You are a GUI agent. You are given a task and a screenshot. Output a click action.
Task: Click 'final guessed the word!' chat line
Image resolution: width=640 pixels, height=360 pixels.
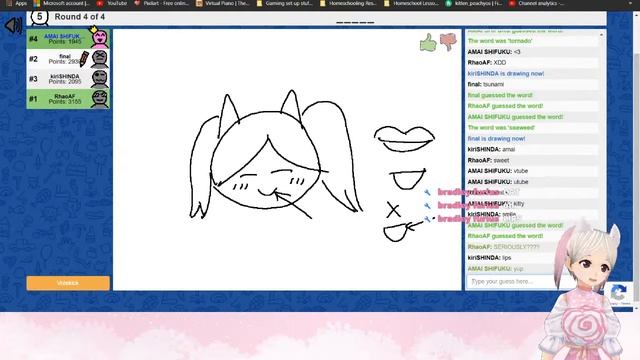500,95
